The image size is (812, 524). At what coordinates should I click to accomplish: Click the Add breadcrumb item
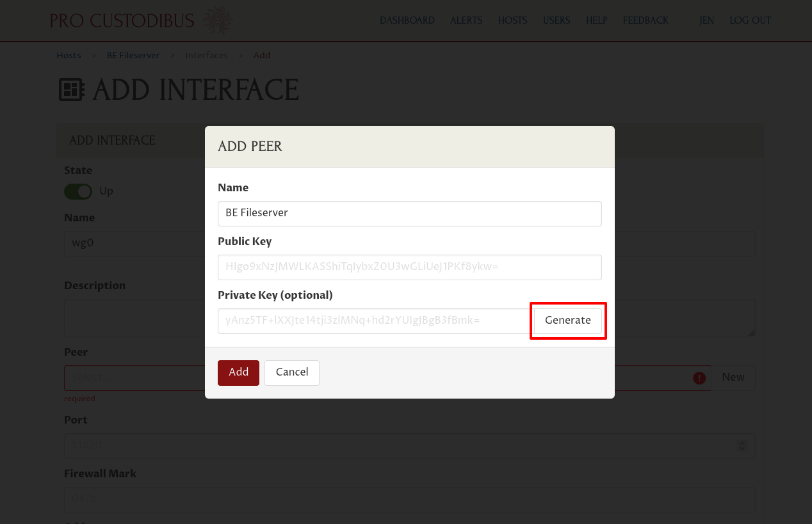tap(262, 55)
